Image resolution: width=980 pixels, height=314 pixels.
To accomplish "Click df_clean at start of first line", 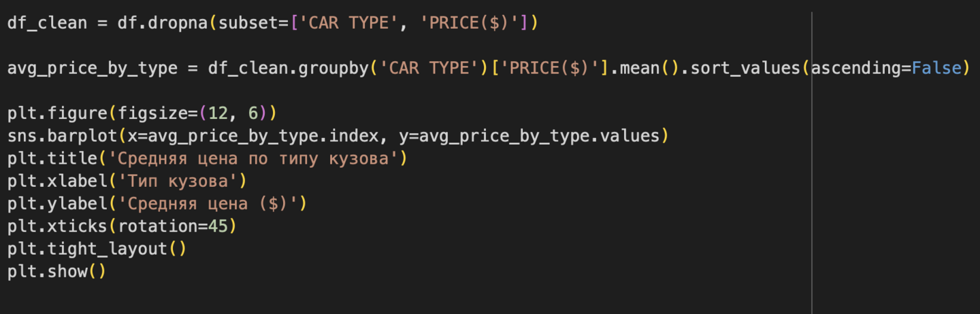I will (x=47, y=23).
